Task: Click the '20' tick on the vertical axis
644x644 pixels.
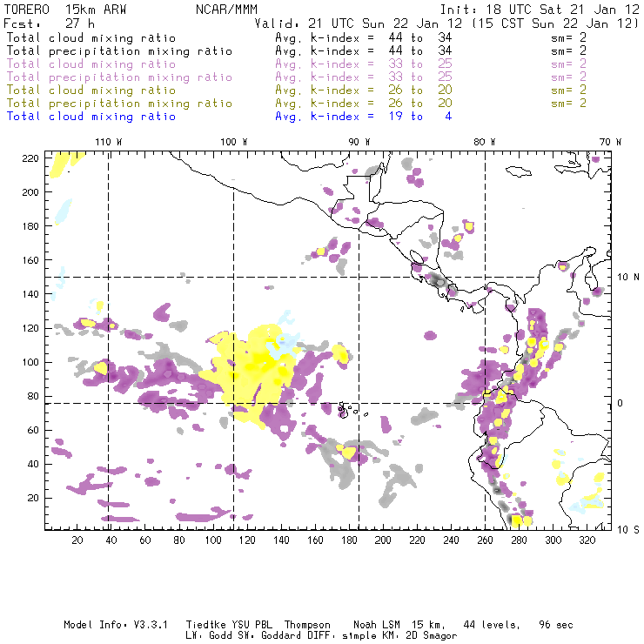Action: click(x=33, y=498)
